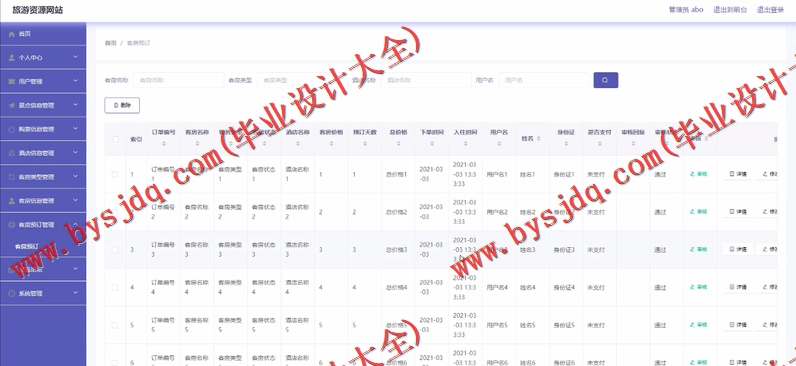Screen dimensions: 796x366
Task: Focus the 客房类型 search field
Action: (x=303, y=80)
